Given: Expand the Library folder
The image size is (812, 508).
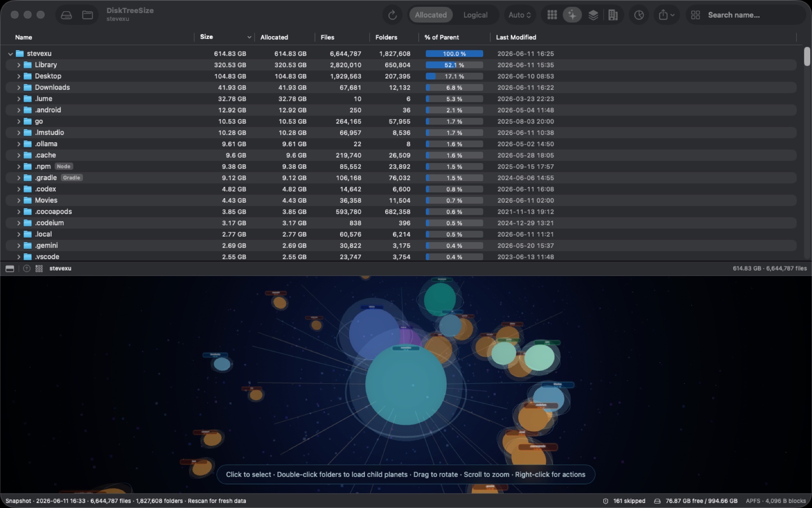Looking at the screenshot, I should 18,65.
